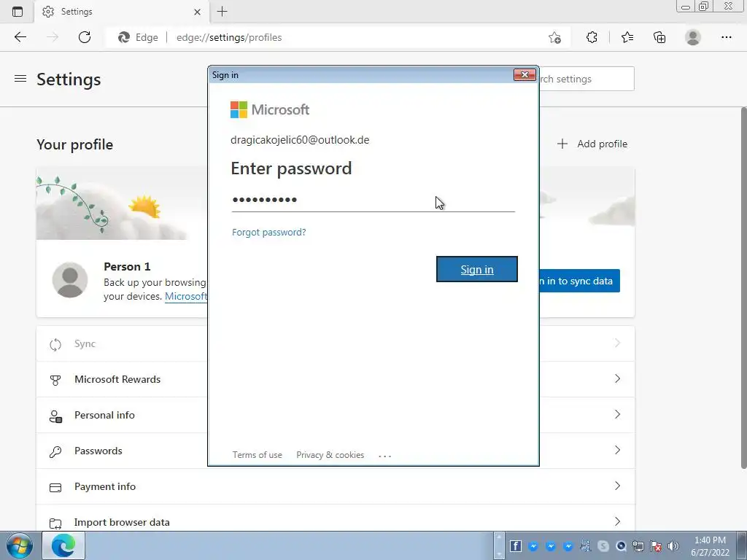This screenshot has width=747, height=560.
Task: Open the Privacy & cookies link
Action: pyautogui.click(x=330, y=455)
